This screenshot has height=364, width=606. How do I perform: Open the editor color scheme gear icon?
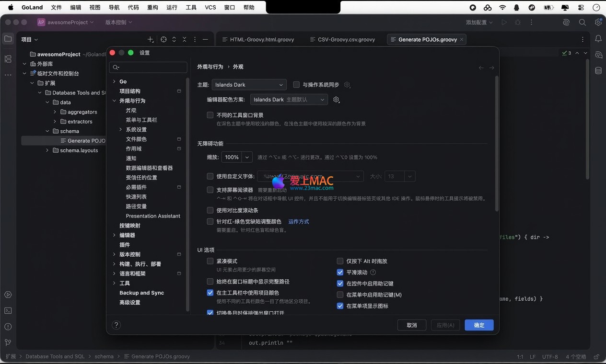click(336, 100)
